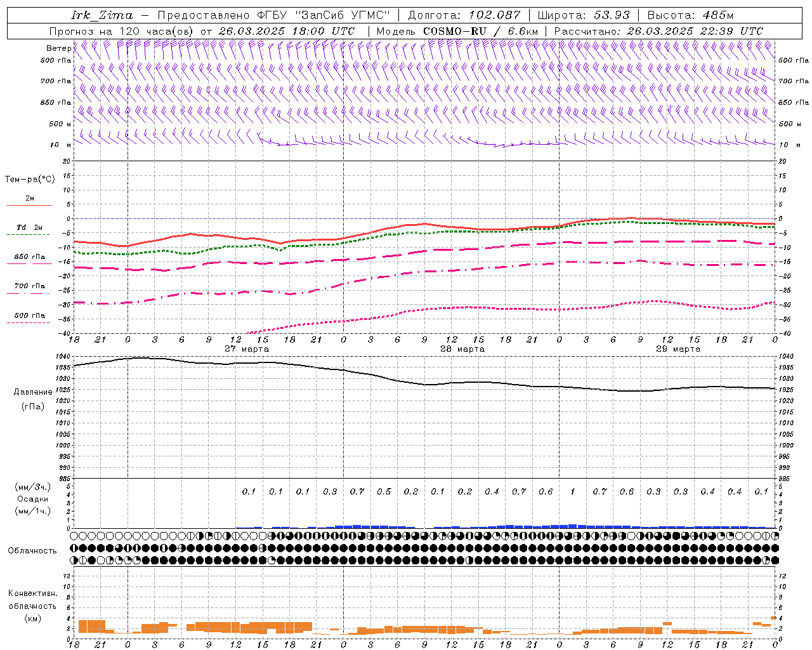Click the (км) units label
Image resolution: width=812 pixels, height=650 pixels.
coord(33,618)
